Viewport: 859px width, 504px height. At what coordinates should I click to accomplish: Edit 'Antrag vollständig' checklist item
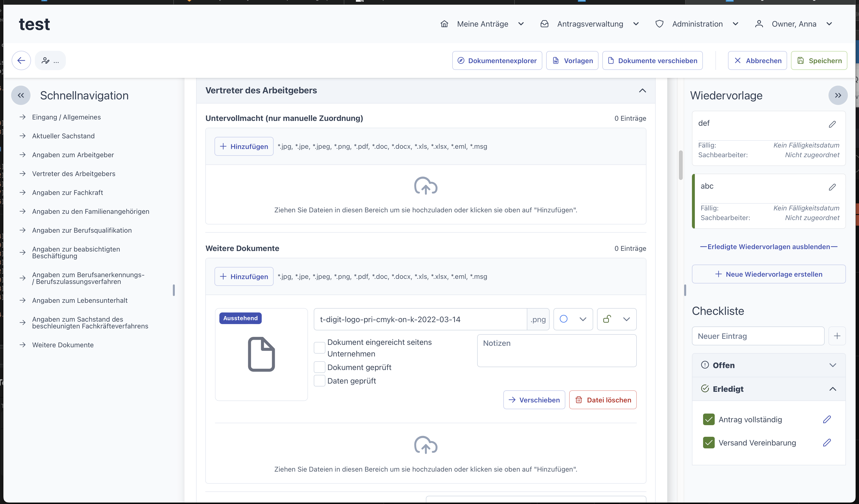tap(827, 420)
